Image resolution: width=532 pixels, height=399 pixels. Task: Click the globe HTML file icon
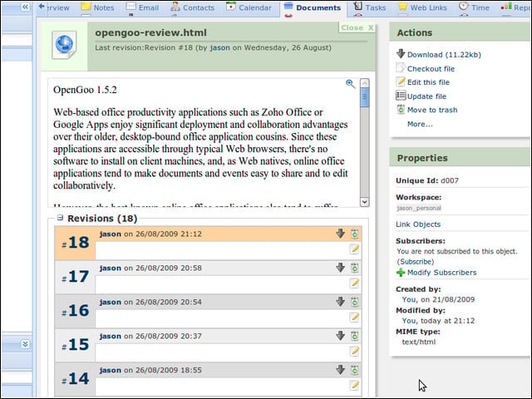click(64, 45)
